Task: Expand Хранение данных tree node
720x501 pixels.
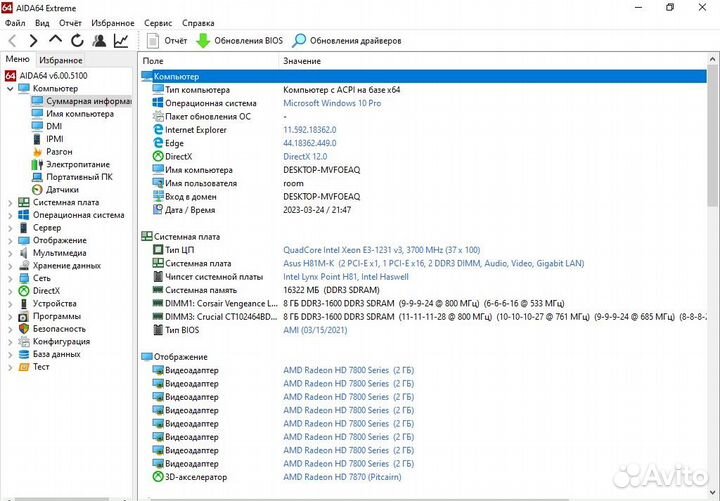Action: pos(10,266)
